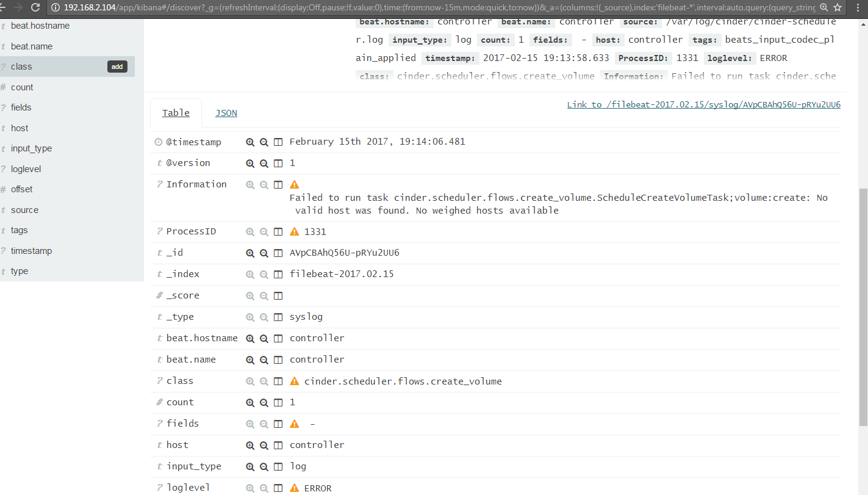Image resolution: width=868 pixels, height=495 pixels.
Task: Click warning icon next to ProcessID 1331
Action: 295,232
